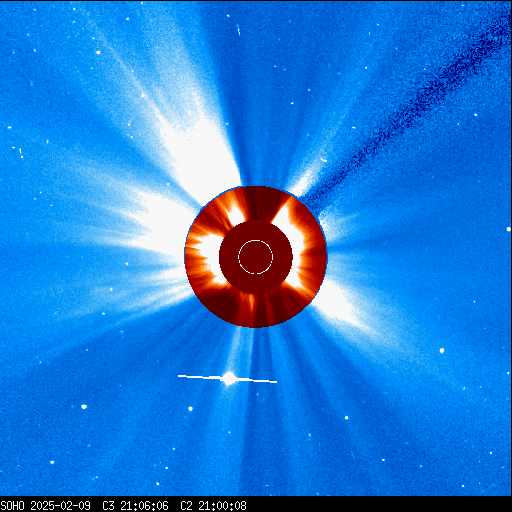Viewport: 512px width, 512px height.
Task: Click the short vertical streak near the top center
Action: point(238,29)
